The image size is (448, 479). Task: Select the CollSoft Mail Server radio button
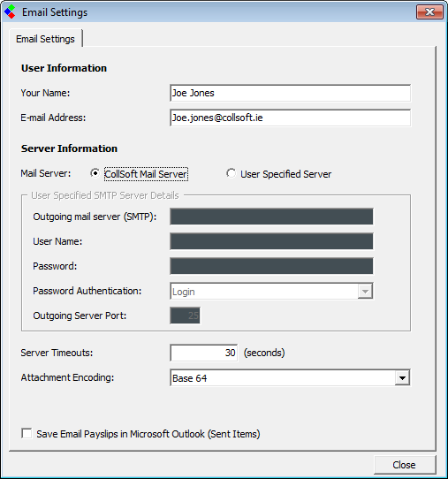pyautogui.click(x=95, y=173)
